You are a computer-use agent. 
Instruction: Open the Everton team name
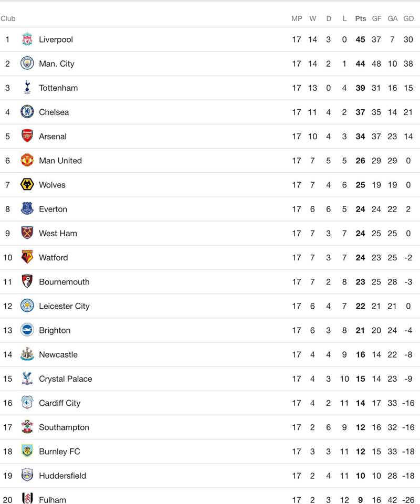(53, 209)
